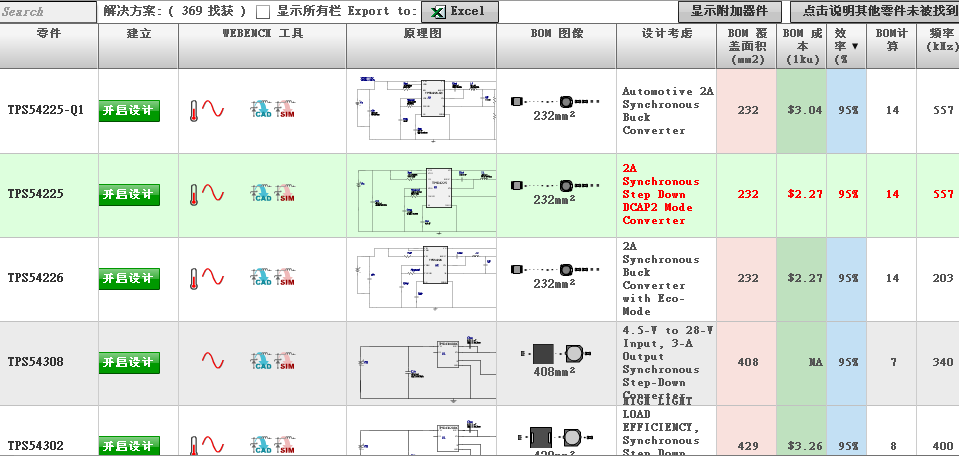Open CAD icon in TPS54226 row
Image resolution: width=964 pixels, height=456 pixels.
pos(261,278)
